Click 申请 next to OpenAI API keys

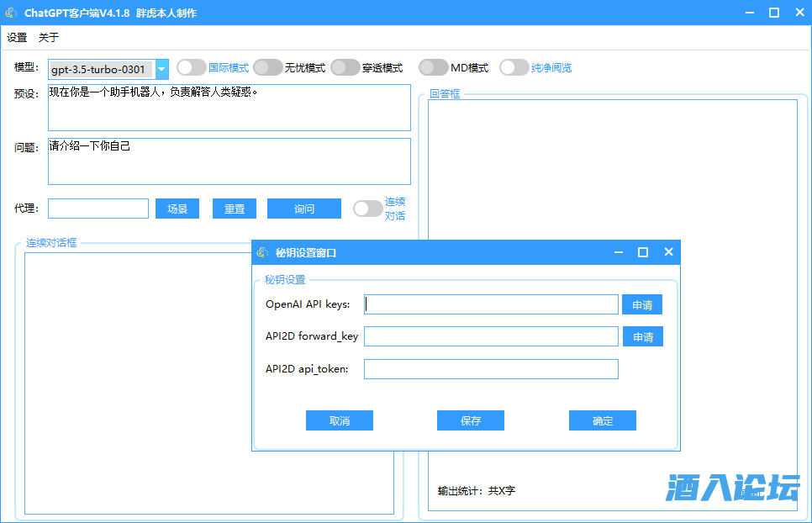642,304
